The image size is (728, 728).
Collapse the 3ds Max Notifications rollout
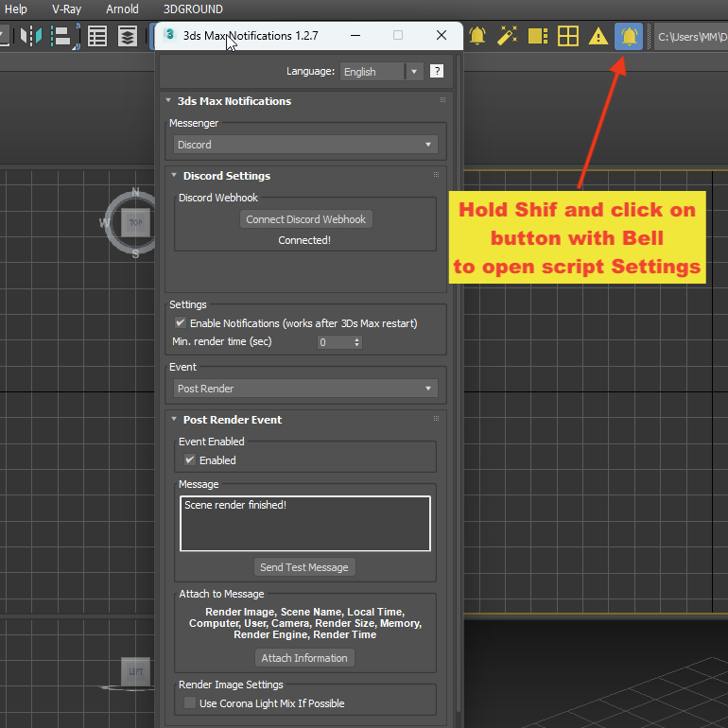coord(168,101)
